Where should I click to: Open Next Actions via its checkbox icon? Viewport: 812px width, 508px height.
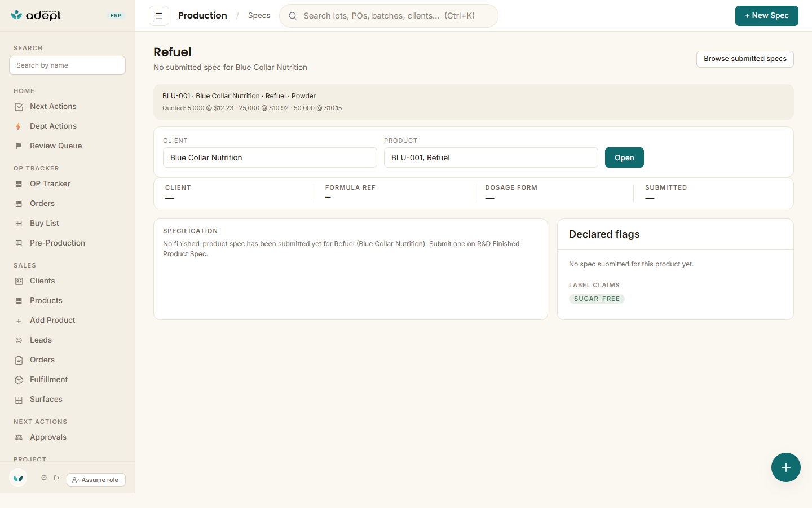(x=19, y=107)
